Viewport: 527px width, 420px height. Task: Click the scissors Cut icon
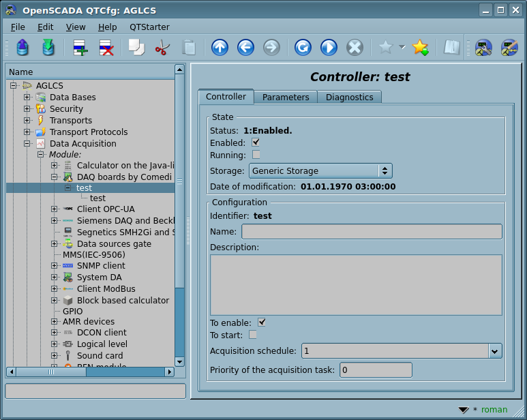click(162, 48)
